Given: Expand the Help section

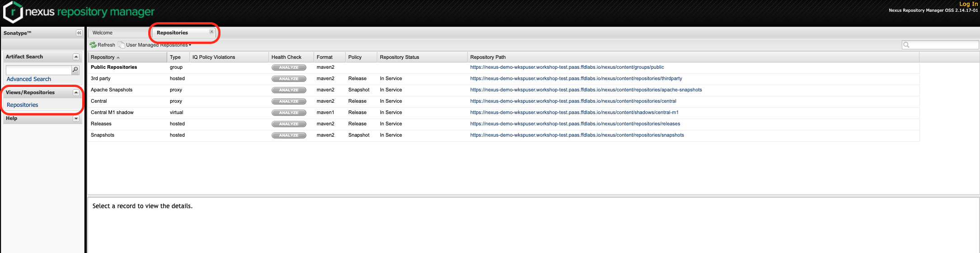Looking at the screenshot, I should (x=76, y=118).
